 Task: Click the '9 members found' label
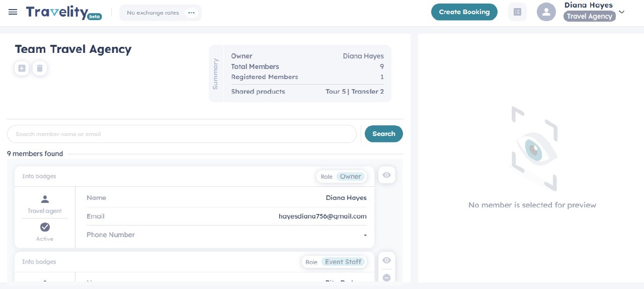point(35,154)
